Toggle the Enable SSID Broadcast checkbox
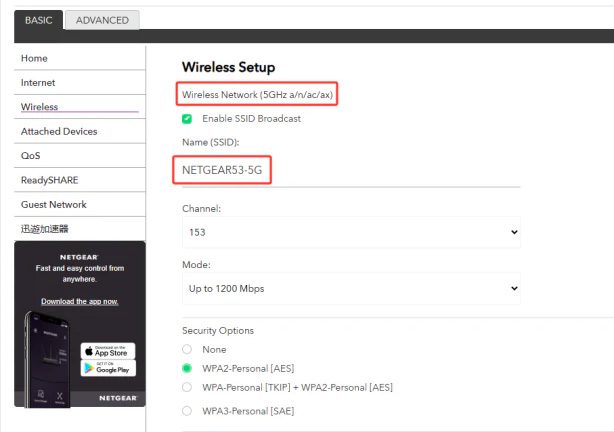614x432 pixels. tap(187, 119)
